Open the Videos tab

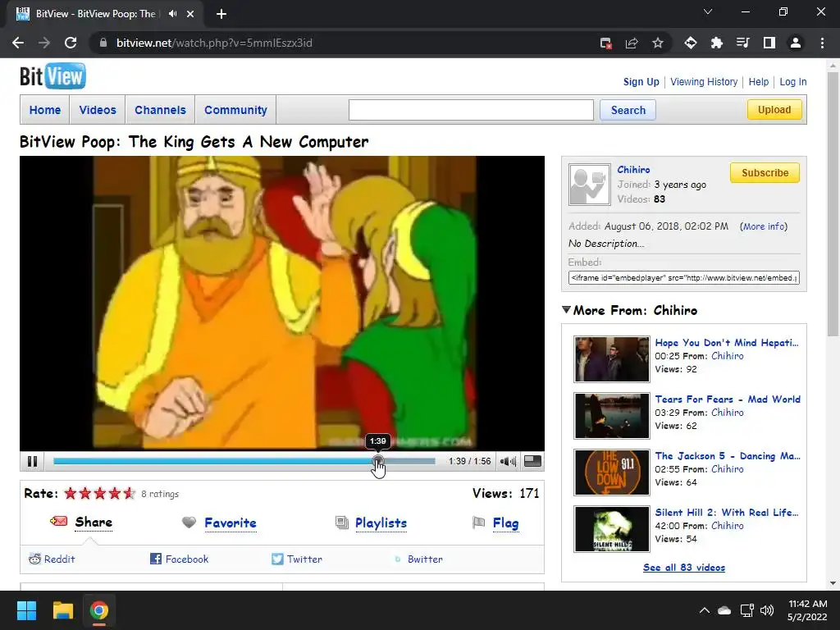[x=98, y=110]
